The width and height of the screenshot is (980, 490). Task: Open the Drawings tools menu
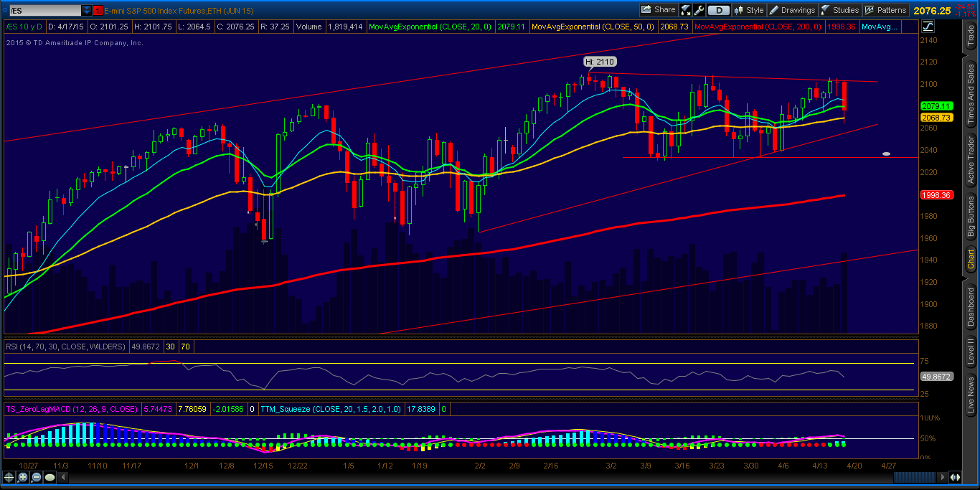click(792, 10)
